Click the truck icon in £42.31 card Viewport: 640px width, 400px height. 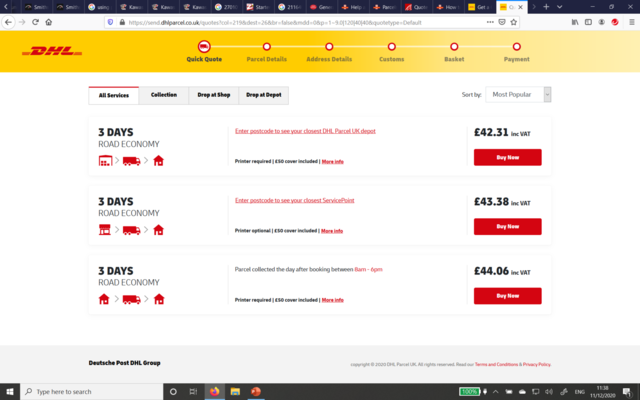click(131, 161)
